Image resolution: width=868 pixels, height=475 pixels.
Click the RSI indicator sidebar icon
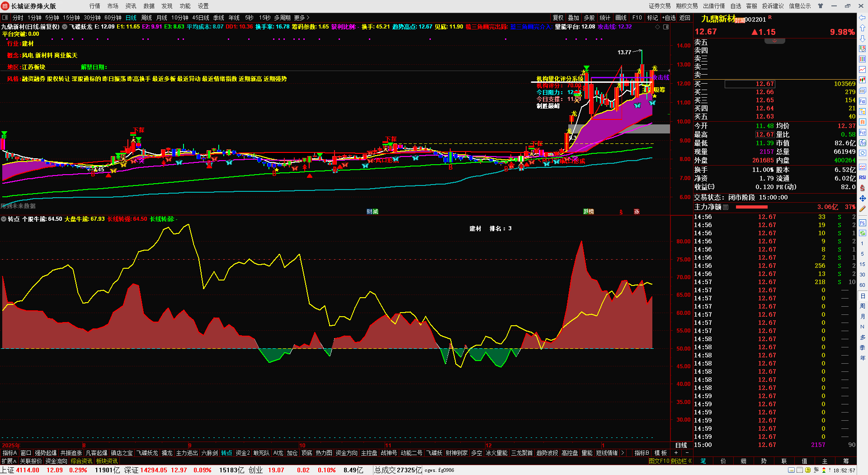tap(863, 177)
